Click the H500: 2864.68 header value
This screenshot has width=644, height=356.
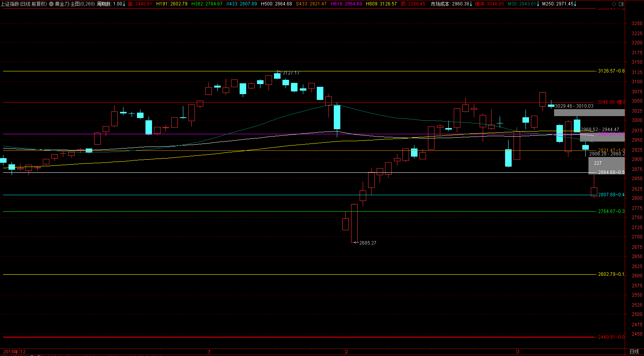pyautogui.click(x=276, y=4)
